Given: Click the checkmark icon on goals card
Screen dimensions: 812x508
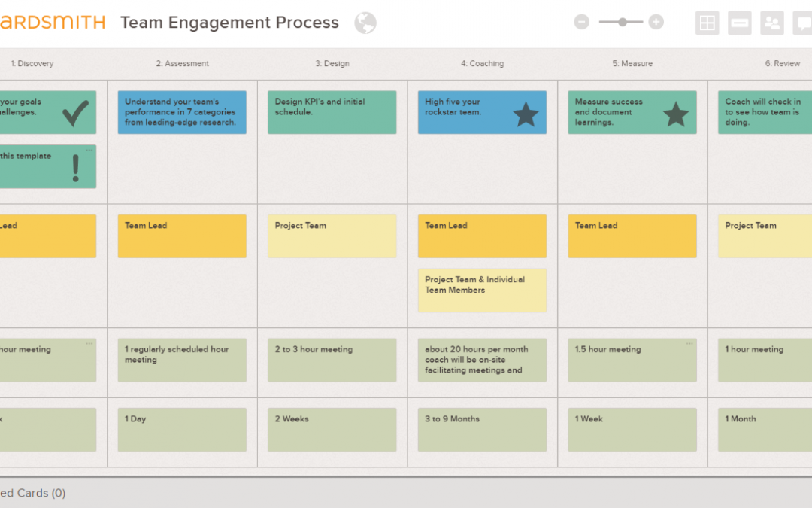Looking at the screenshot, I should coord(76,112).
